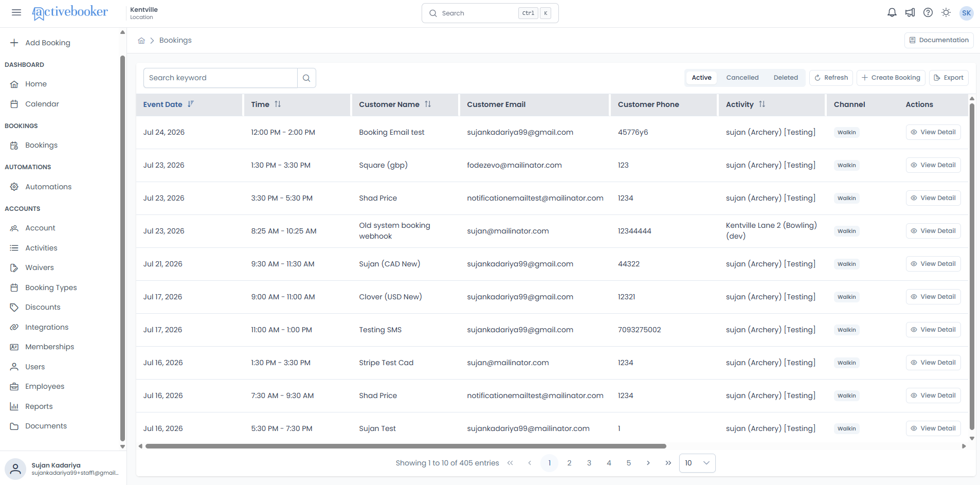Click the Create Booking button
980x485 pixels.
click(891, 78)
